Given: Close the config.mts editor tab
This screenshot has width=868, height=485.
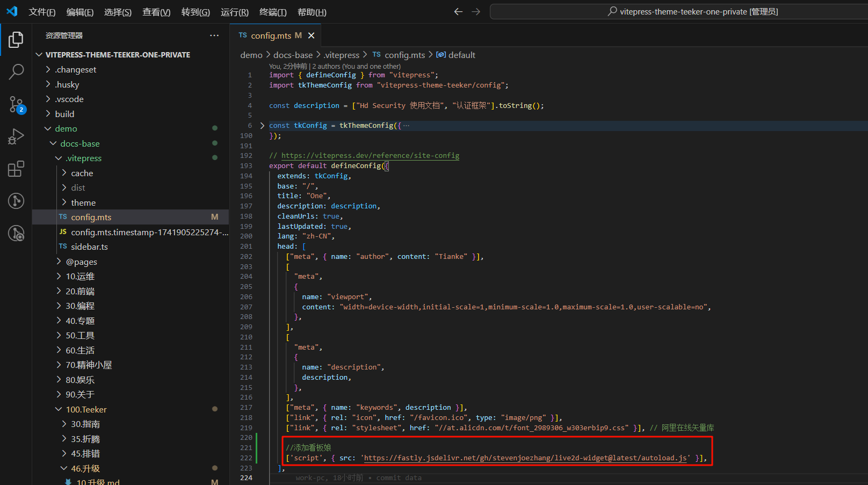Looking at the screenshot, I should 311,35.
